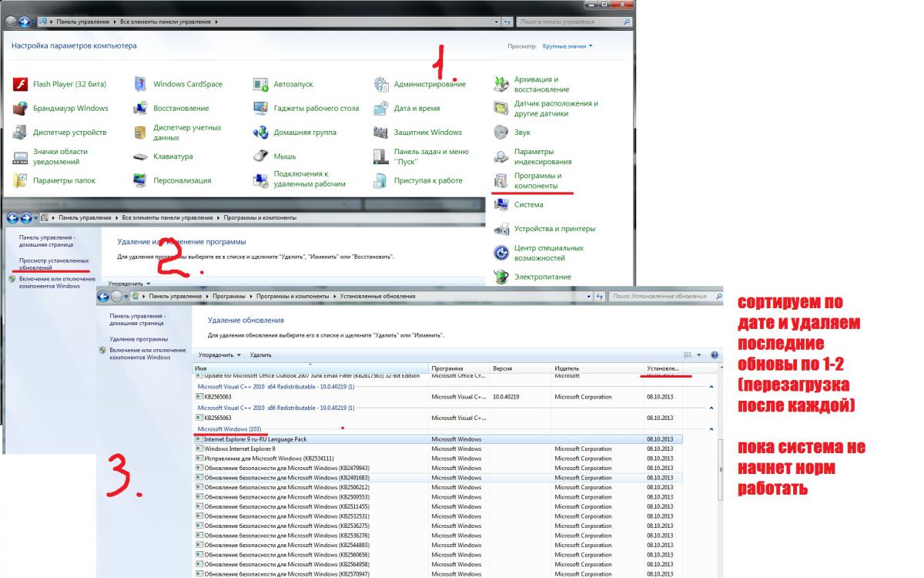The height and width of the screenshot is (578, 924).
Task: Open the Датчик расположения и другие датчики icon
Action: click(501, 108)
